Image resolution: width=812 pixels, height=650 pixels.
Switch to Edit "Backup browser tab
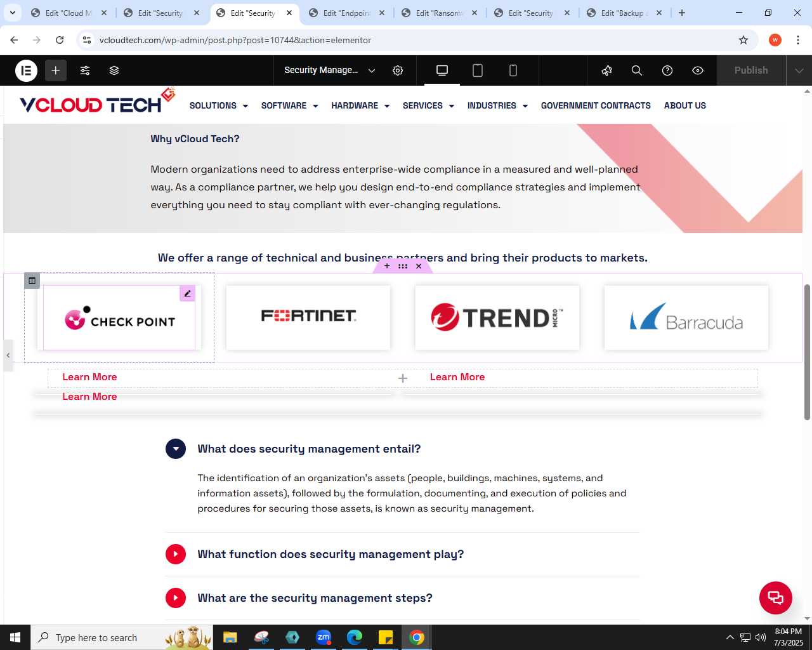[624, 13]
